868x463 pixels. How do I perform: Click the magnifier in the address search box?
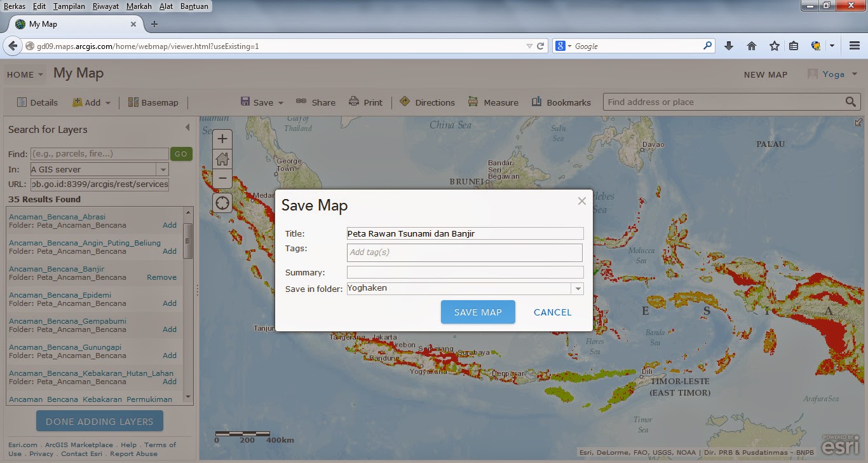851,102
